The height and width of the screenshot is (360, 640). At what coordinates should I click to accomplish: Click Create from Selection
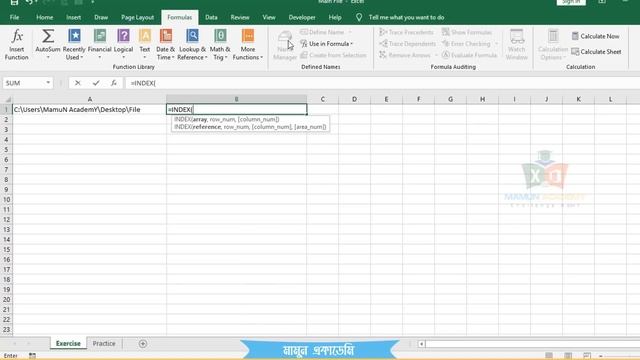pyautogui.click(x=333, y=55)
